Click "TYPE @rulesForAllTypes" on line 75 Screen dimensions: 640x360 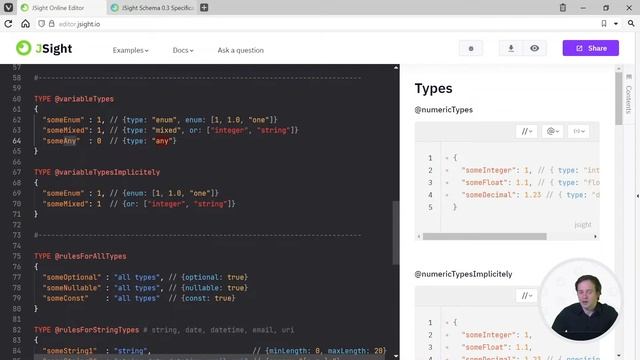tap(80, 256)
